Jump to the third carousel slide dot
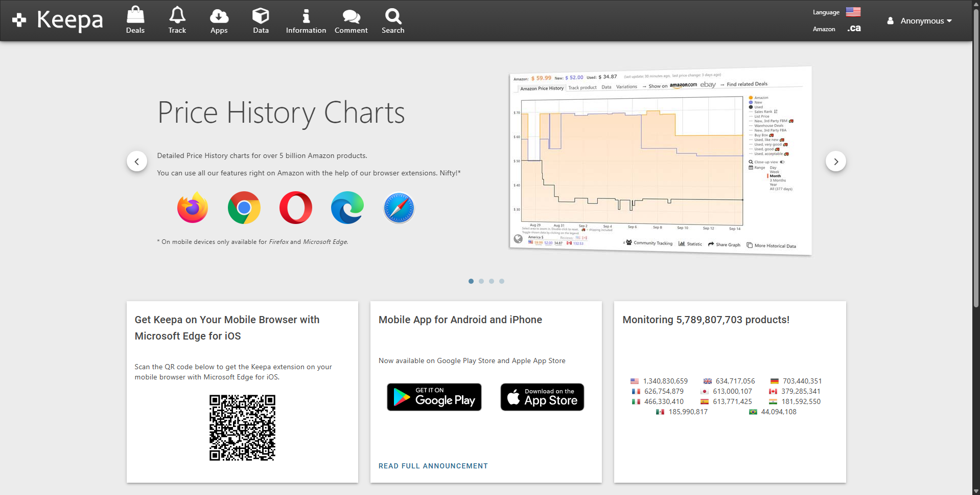 [x=492, y=281]
